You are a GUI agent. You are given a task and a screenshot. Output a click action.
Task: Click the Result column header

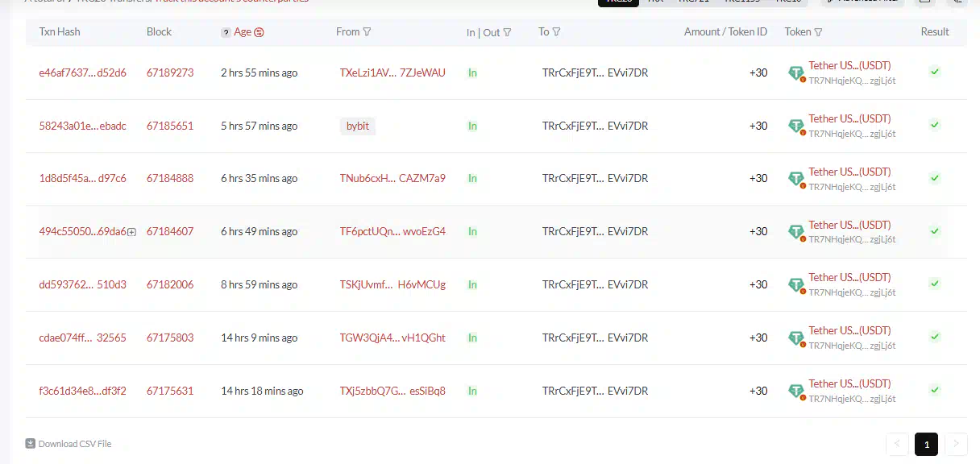[935, 32]
